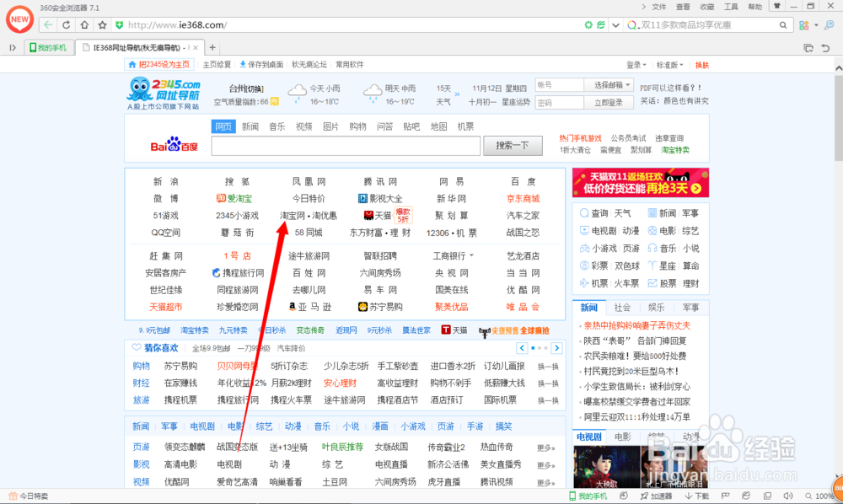843x504 pixels.
Task: Click the 2345.com网址导航 logo
Action: pos(164,94)
